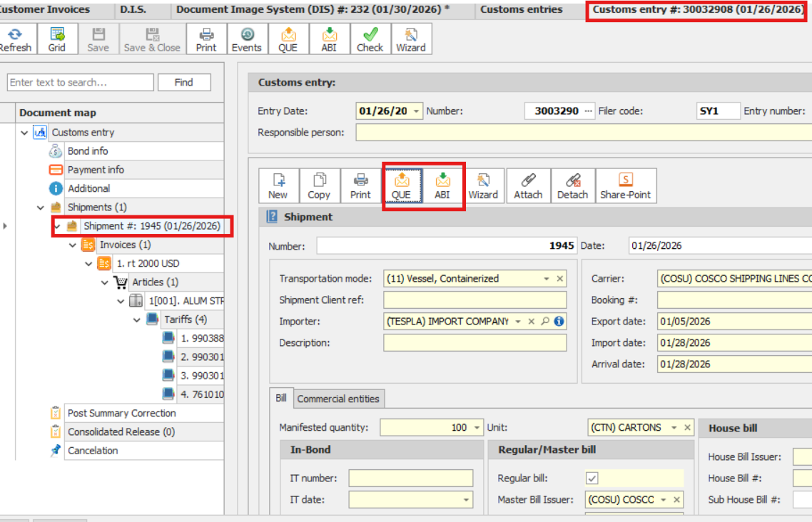The height and width of the screenshot is (522, 812).
Task: Click the Booking # input field
Action: click(x=734, y=300)
